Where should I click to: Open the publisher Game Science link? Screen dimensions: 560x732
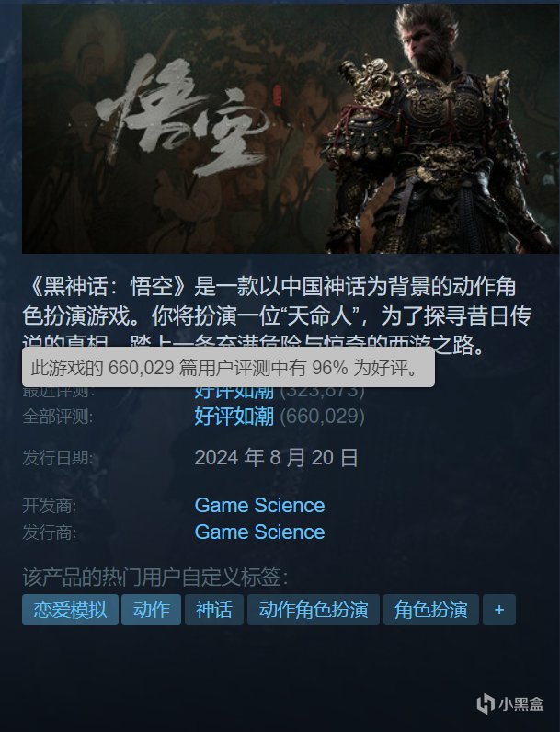260,532
